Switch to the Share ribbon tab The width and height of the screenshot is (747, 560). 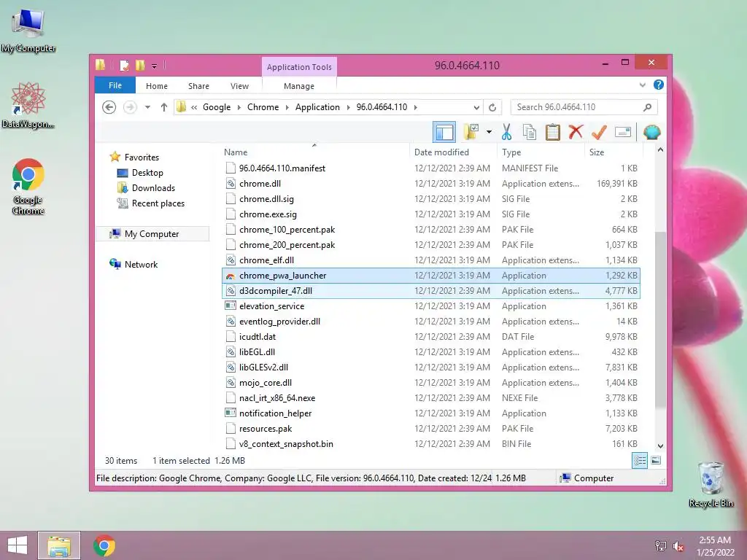[198, 86]
